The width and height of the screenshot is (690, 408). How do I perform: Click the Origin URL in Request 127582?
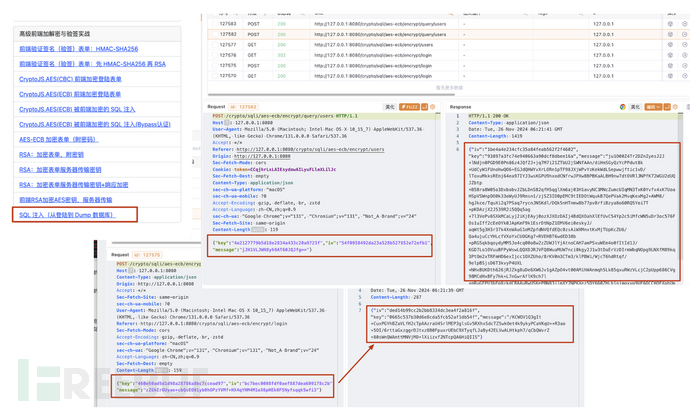(x=262, y=156)
